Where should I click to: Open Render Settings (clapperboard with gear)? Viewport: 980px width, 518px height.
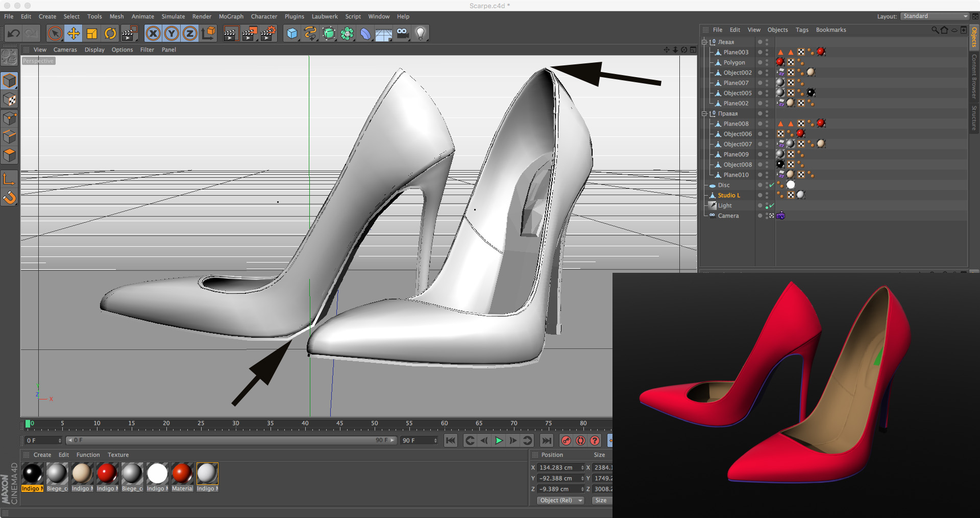[268, 34]
